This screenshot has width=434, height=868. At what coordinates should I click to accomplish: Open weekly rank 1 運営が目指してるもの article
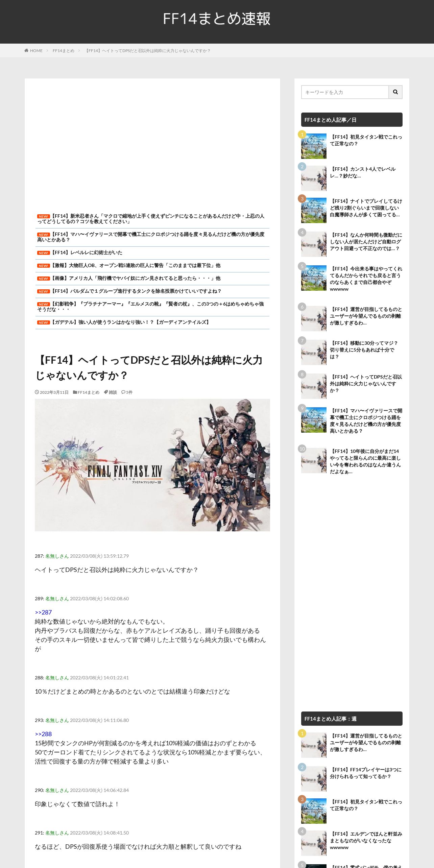(x=366, y=743)
